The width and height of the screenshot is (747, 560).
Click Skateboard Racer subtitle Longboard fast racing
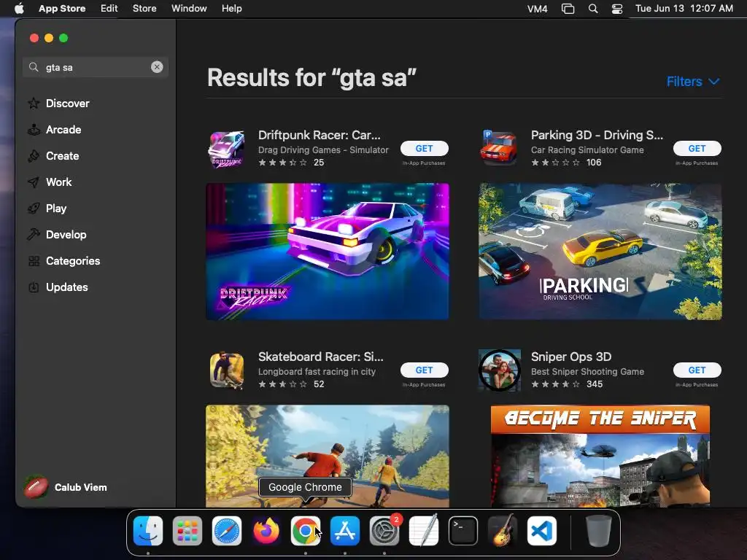[x=317, y=371]
